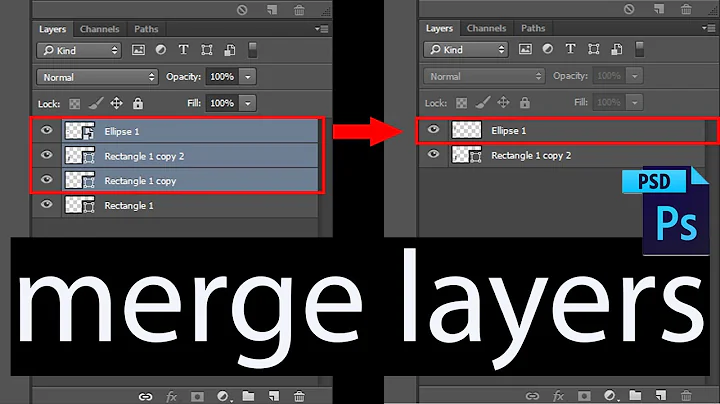Lock transparent pixels in right panel
The image size is (720, 404).
(461, 103)
